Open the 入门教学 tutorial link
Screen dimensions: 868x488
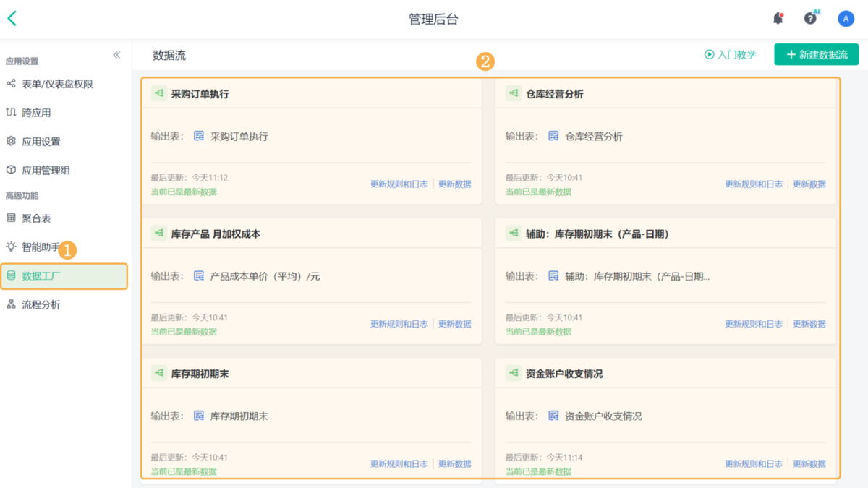pyautogui.click(x=731, y=54)
